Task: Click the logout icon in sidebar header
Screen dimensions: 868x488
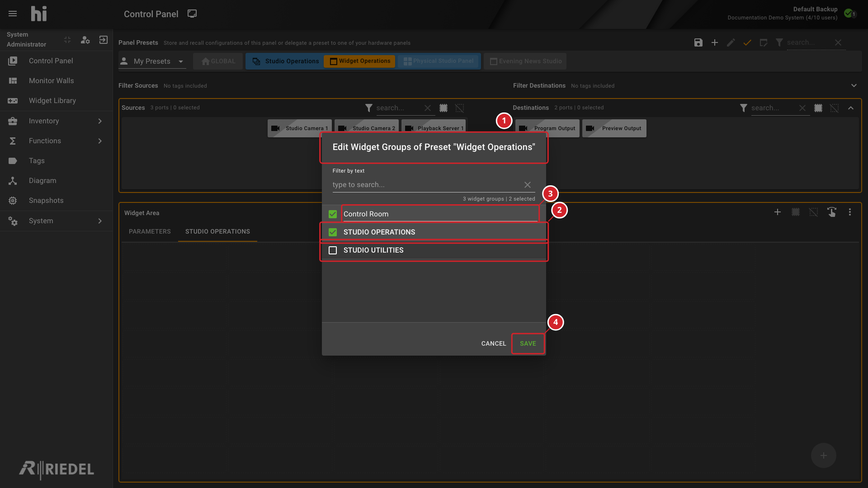Action: (104, 40)
